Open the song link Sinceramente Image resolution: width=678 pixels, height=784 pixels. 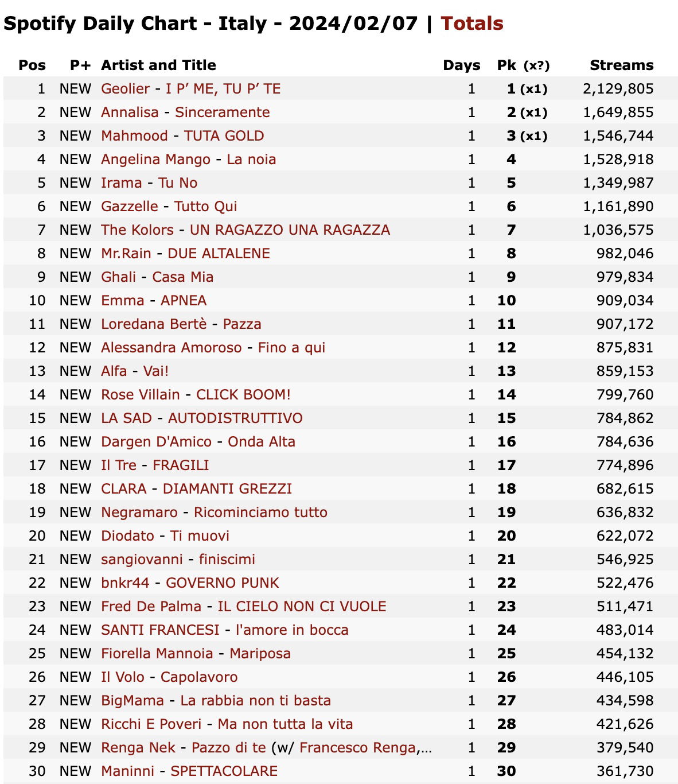pyautogui.click(x=223, y=112)
